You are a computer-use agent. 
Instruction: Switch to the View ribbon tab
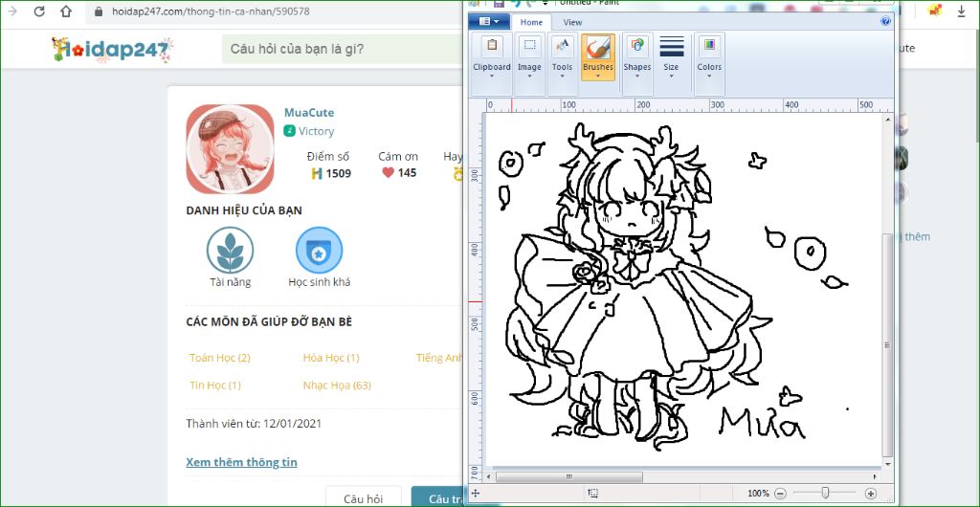tap(572, 22)
